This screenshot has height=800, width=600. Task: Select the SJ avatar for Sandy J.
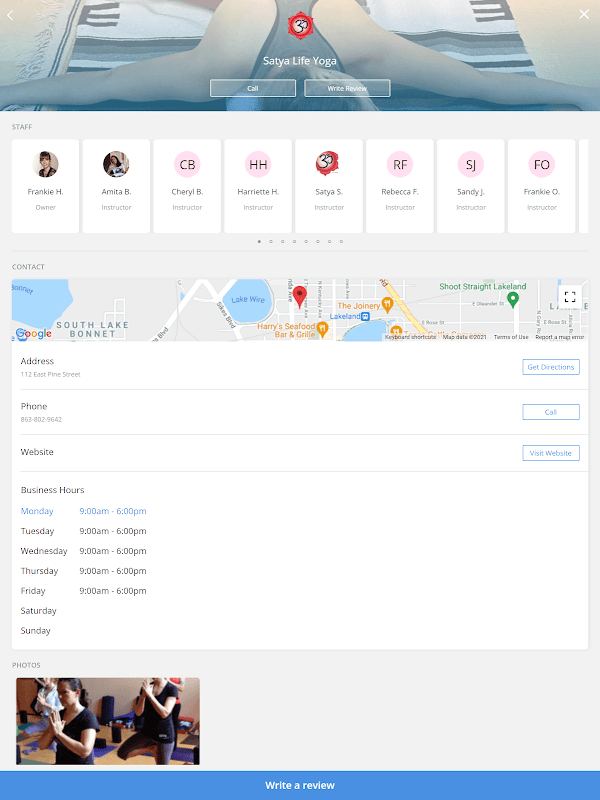tap(471, 164)
